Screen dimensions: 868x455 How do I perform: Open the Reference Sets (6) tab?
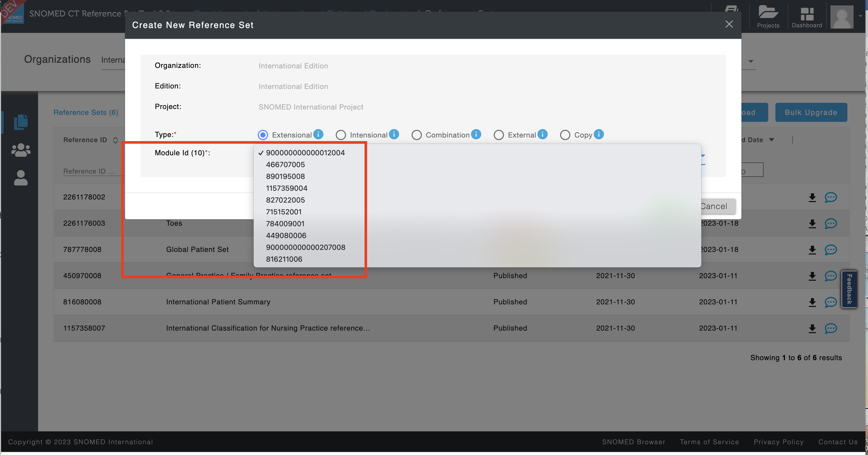[86, 113]
